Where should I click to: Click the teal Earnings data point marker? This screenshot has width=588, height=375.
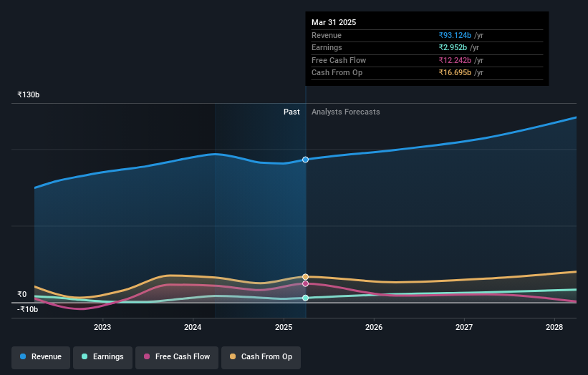click(305, 298)
